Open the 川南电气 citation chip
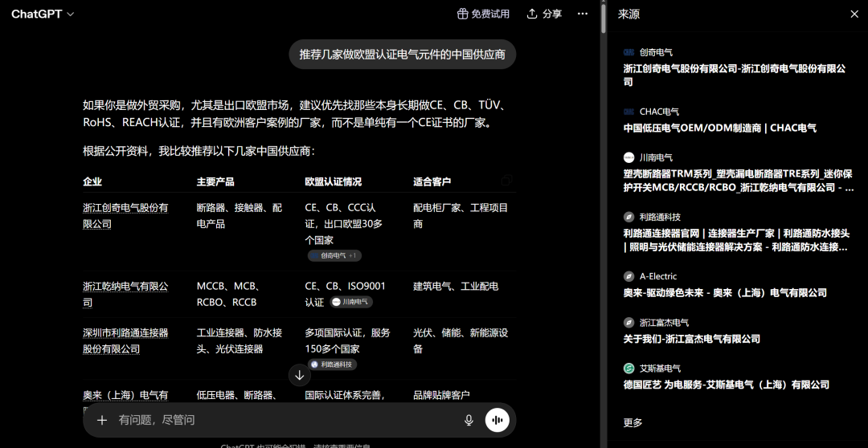 (351, 302)
